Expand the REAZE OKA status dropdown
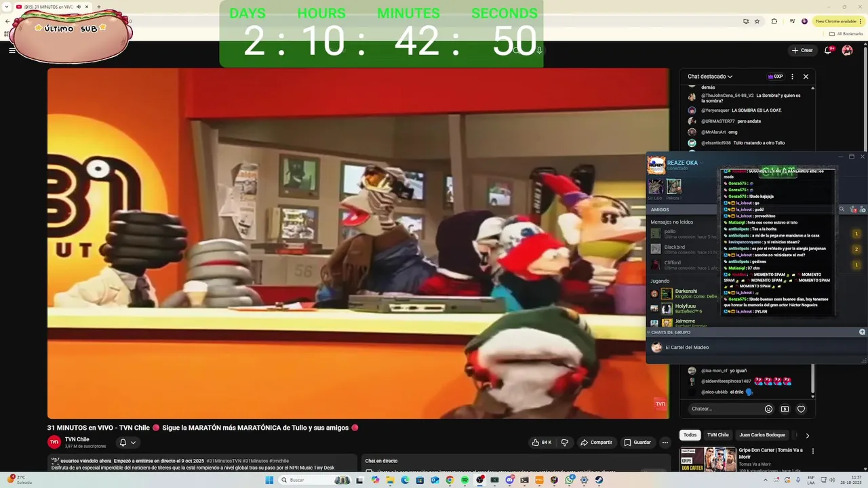Viewport: 868px width, 488px height. 701,163
